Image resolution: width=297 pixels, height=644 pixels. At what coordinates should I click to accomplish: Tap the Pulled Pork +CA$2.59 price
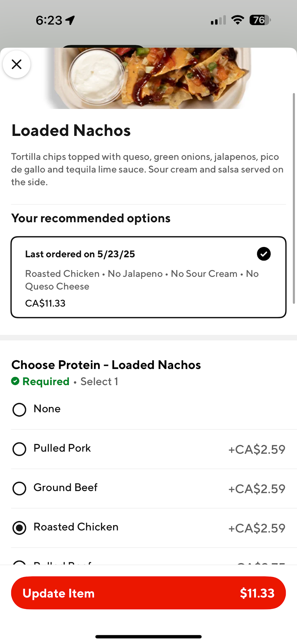(x=257, y=449)
